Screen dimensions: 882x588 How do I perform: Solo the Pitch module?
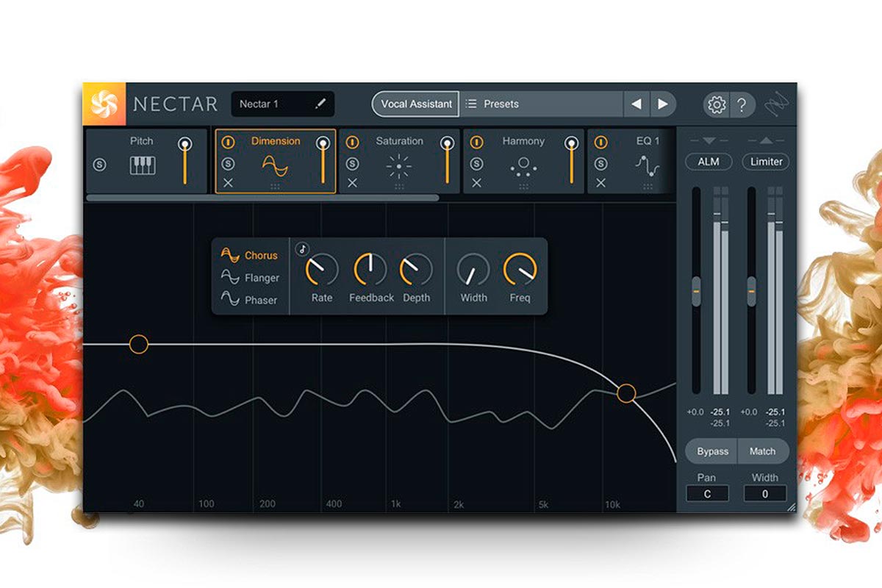coord(99,165)
